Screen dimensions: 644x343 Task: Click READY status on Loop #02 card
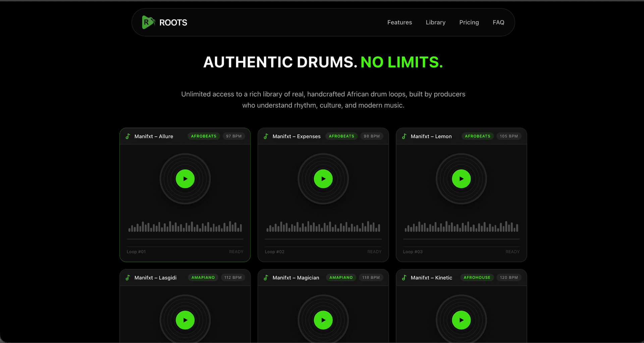(374, 252)
